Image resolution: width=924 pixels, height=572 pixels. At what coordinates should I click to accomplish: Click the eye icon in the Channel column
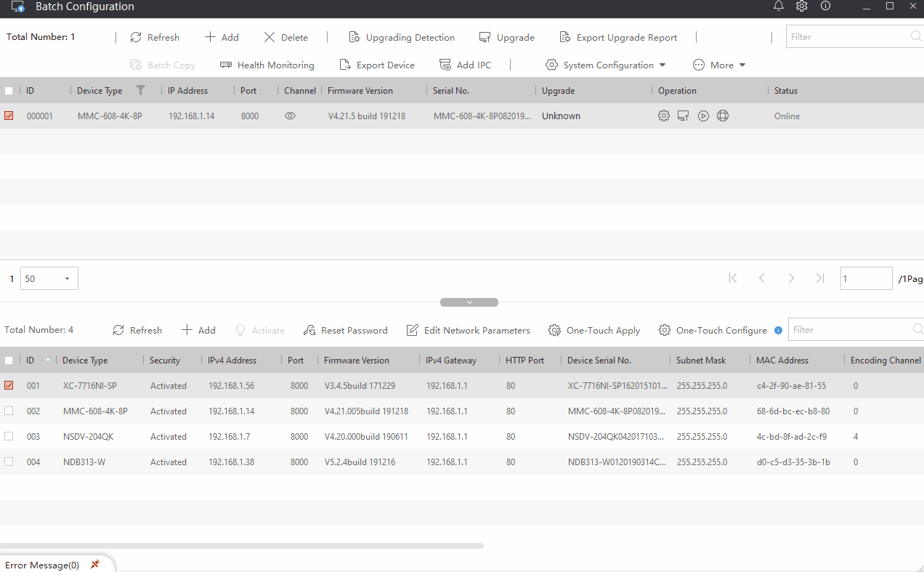[291, 116]
